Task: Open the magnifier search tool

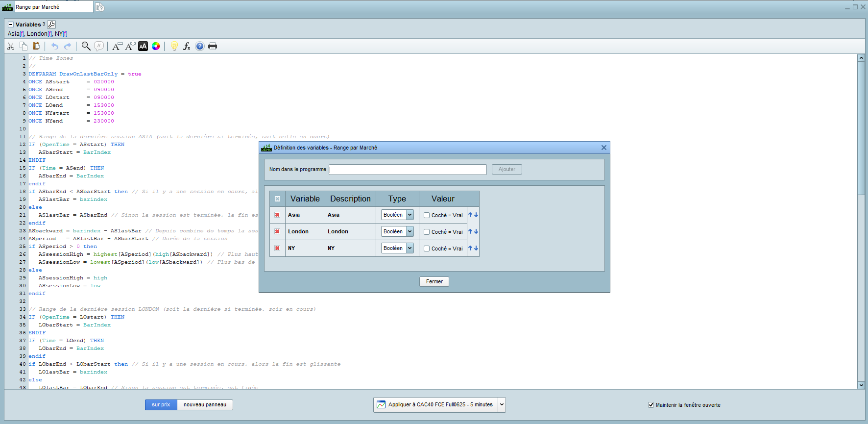Action: [86, 46]
